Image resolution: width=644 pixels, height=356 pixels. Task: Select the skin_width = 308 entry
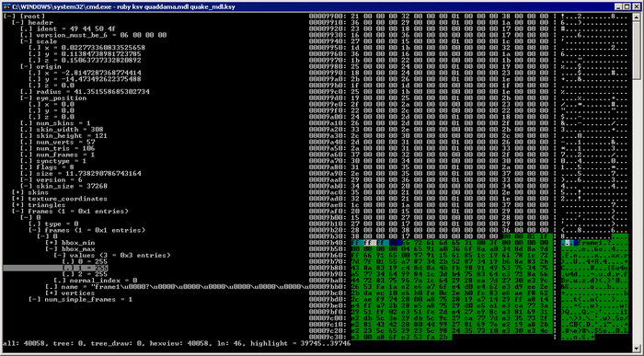[x=62, y=130]
